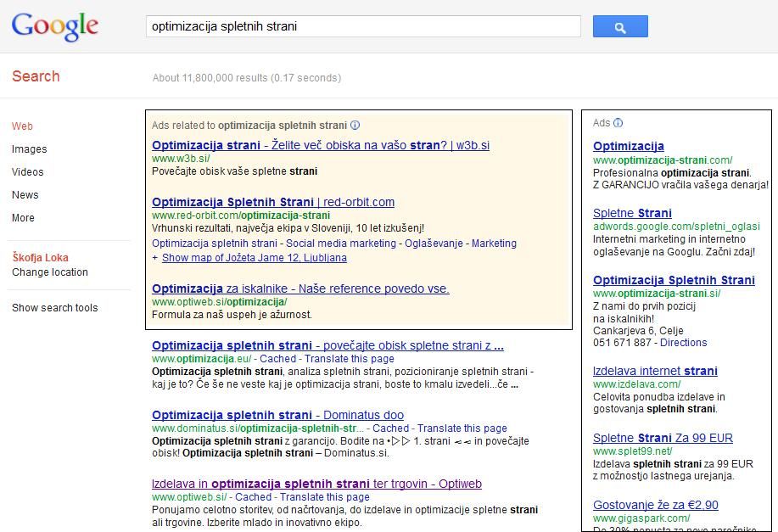The image size is (778, 532).
Task: Select Web search category
Action: click(22, 126)
